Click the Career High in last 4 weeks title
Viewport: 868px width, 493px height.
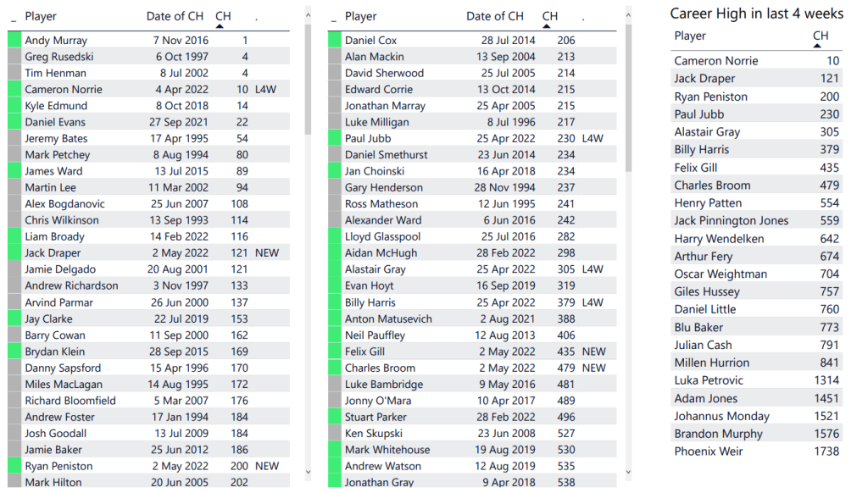[756, 13]
